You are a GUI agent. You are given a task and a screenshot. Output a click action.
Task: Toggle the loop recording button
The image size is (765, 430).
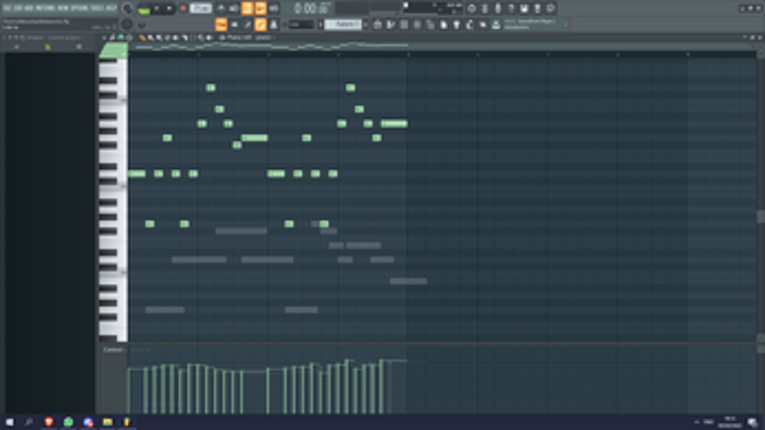coord(274,8)
